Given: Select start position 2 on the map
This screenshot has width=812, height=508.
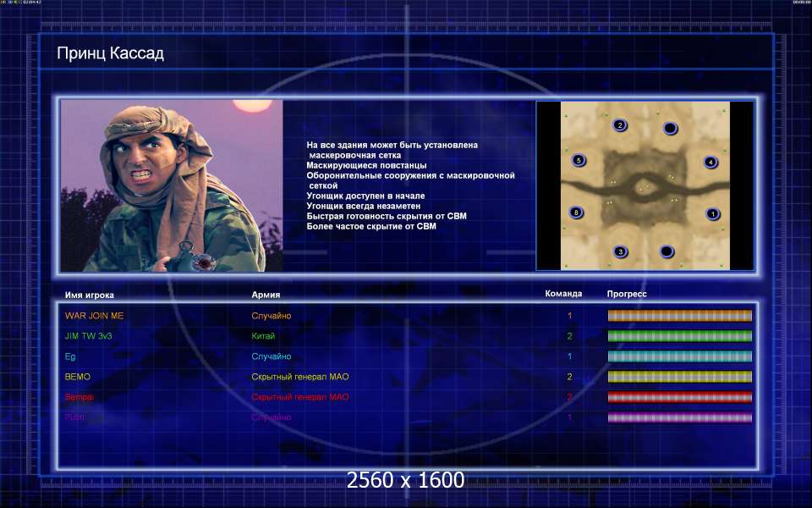Looking at the screenshot, I should (x=619, y=125).
